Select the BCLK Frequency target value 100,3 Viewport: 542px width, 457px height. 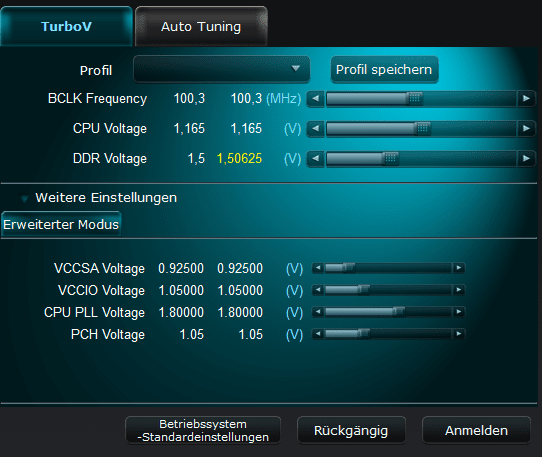[x=246, y=99]
